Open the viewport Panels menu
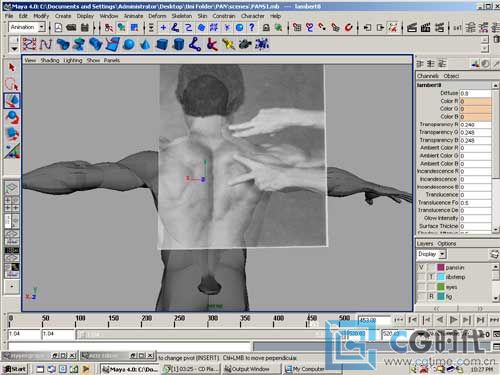Viewport: 500px width, 375px height. click(112, 60)
